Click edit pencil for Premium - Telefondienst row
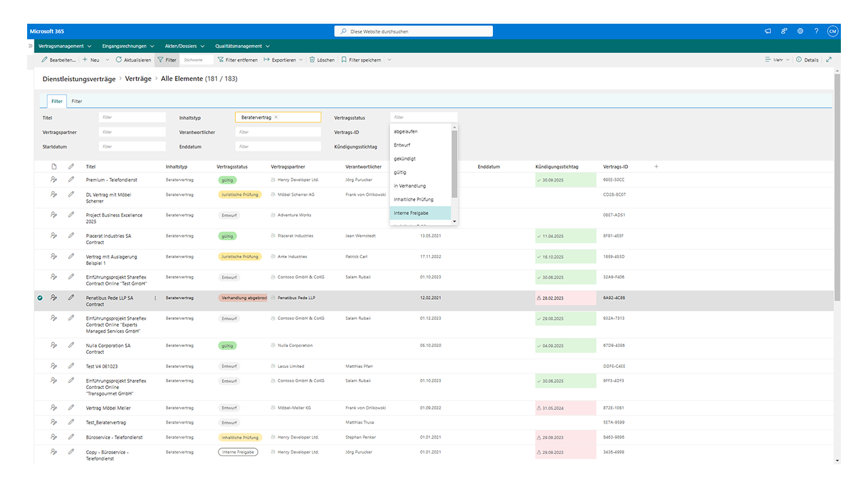 click(71, 180)
